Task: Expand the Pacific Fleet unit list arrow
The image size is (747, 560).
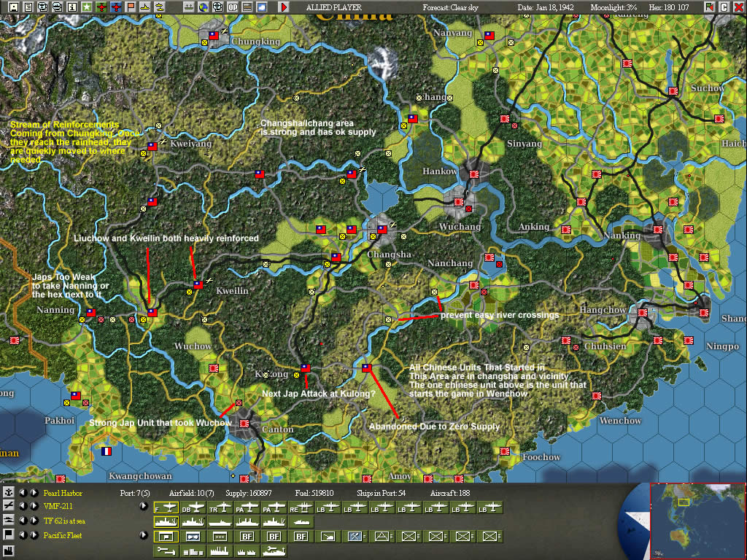Action: (x=144, y=534)
